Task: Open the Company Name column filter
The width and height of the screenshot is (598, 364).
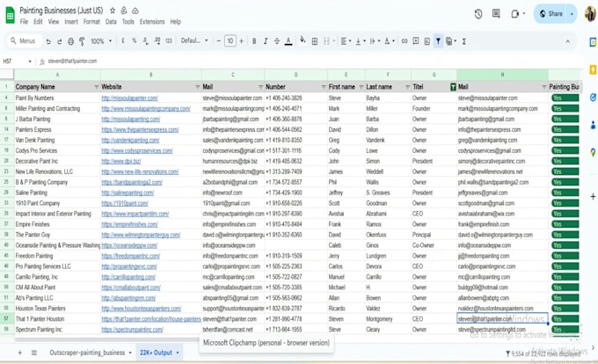Action: click(x=97, y=87)
